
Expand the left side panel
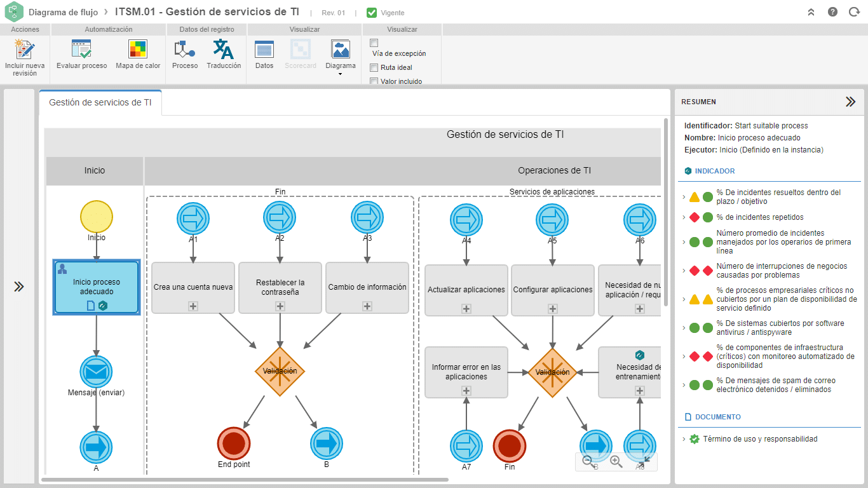[x=19, y=287]
